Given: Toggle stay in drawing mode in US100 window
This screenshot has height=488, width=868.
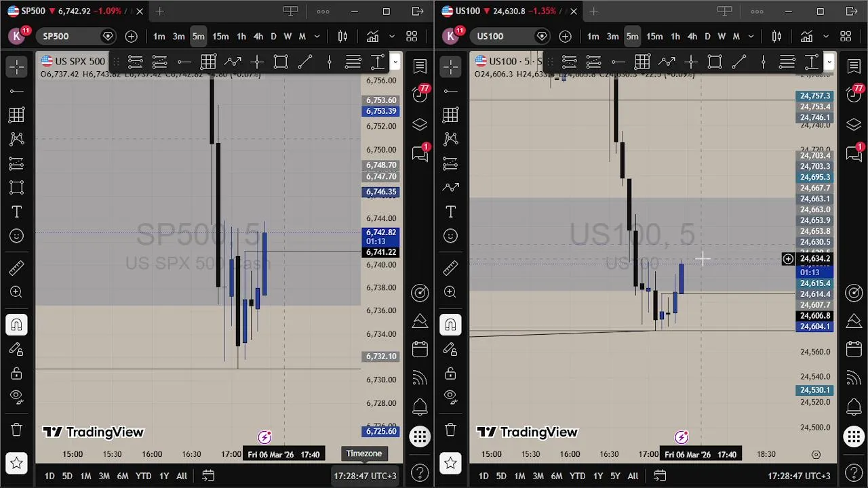Looking at the screenshot, I should (x=451, y=349).
